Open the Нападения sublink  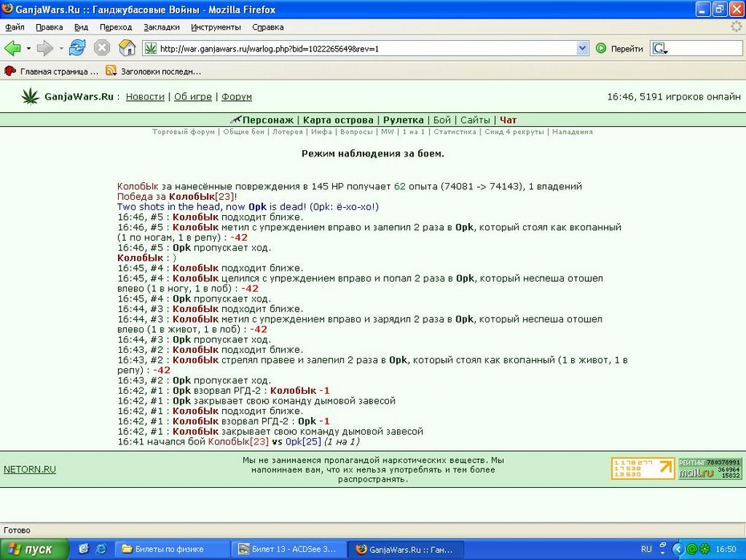[x=573, y=132]
